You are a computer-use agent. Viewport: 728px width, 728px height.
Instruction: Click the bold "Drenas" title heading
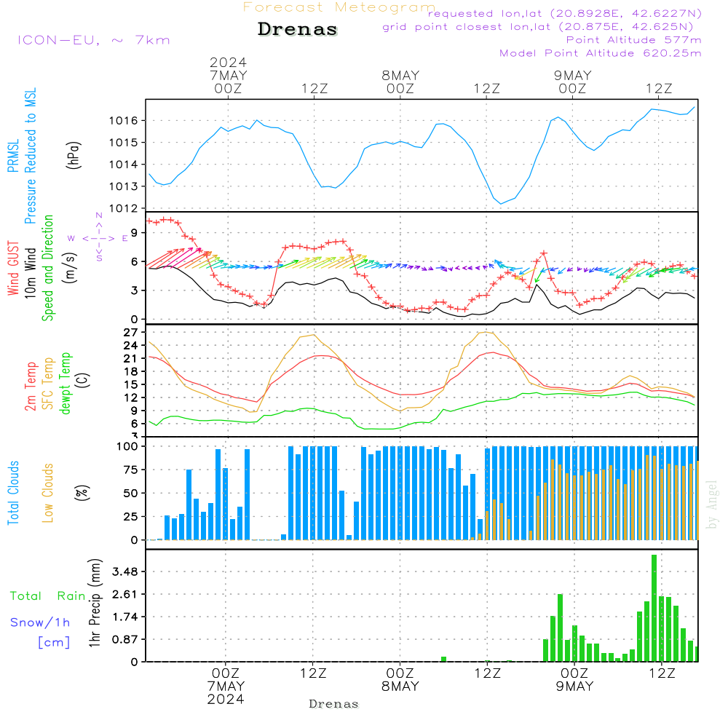pyautogui.click(x=297, y=29)
